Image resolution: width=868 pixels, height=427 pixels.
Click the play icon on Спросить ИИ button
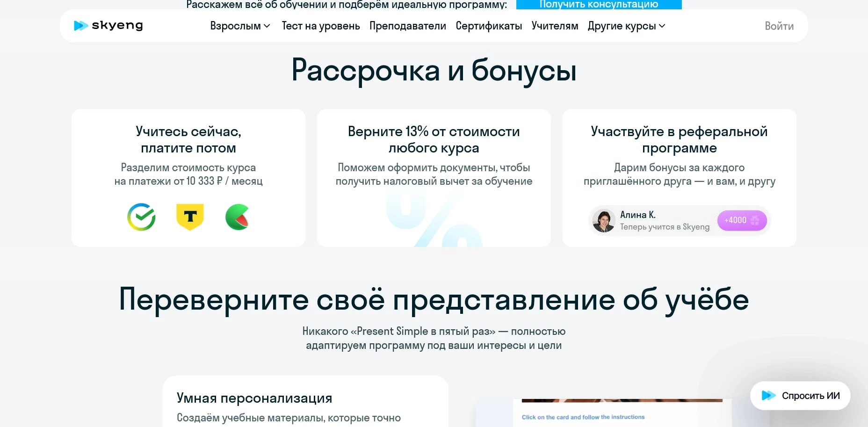[x=768, y=395]
